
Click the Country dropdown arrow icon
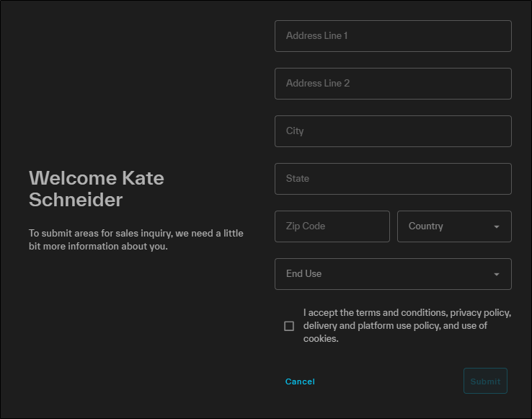pos(496,226)
